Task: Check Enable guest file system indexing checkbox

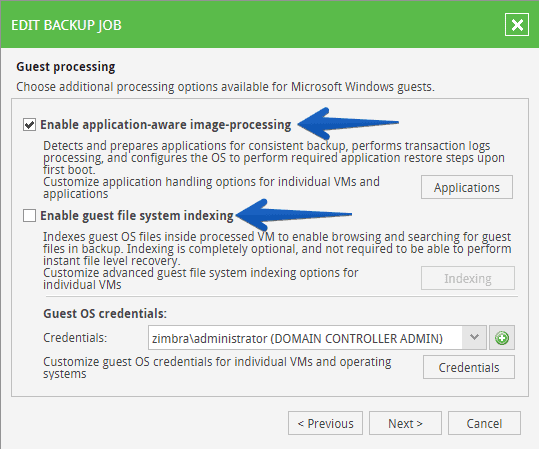Action: coord(29,216)
